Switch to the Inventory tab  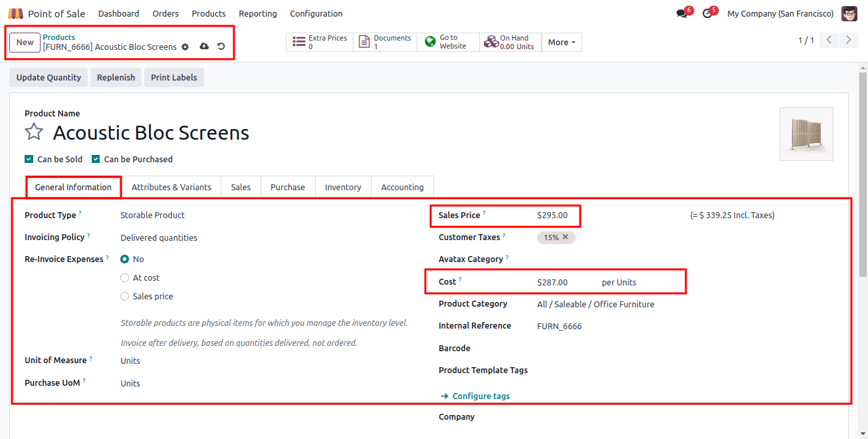[x=343, y=187]
